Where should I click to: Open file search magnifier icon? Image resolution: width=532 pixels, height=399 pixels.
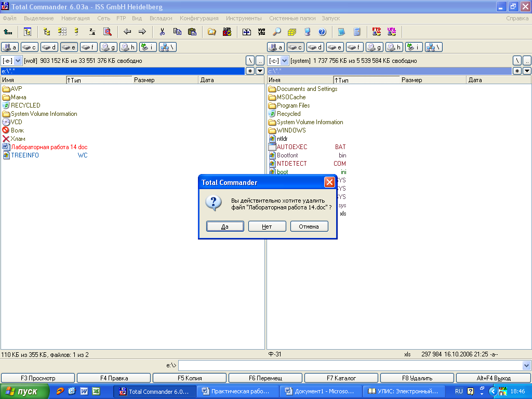pyautogui.click(x=277, y=32)
